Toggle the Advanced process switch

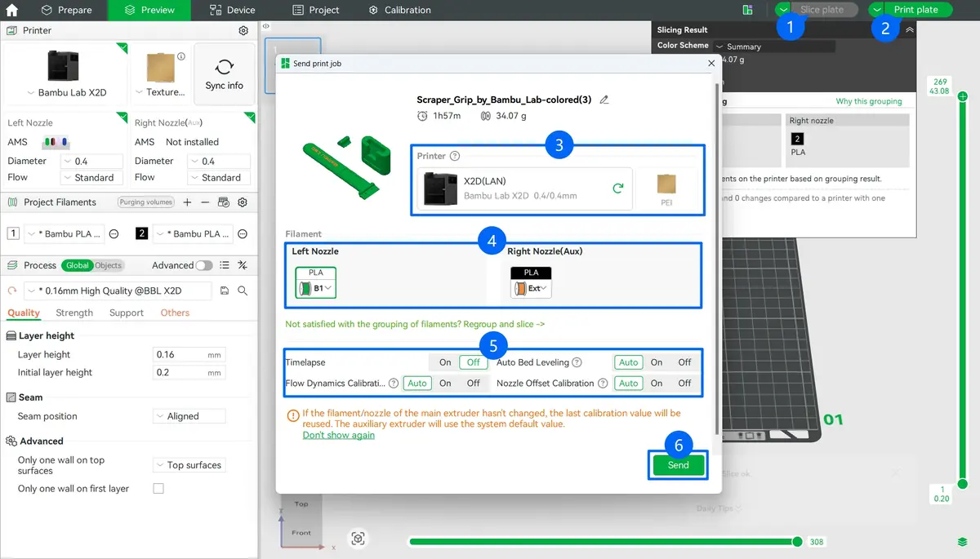click(x=203, y=265)
